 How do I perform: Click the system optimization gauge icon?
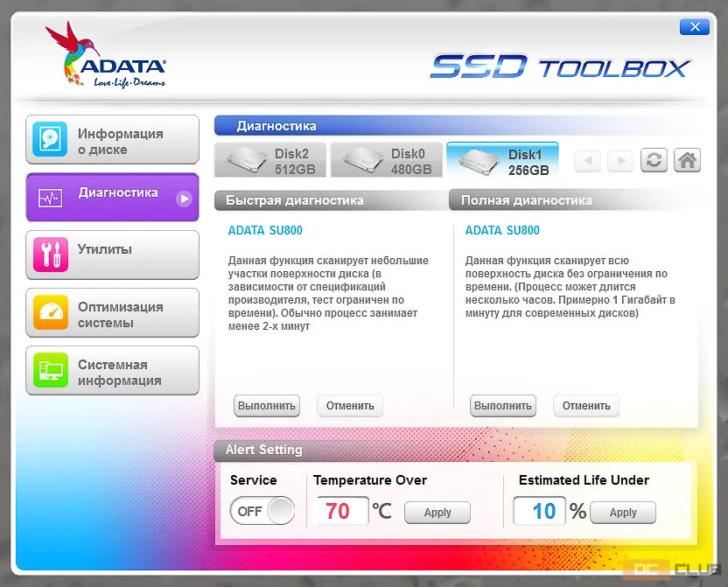coord(51,312)
